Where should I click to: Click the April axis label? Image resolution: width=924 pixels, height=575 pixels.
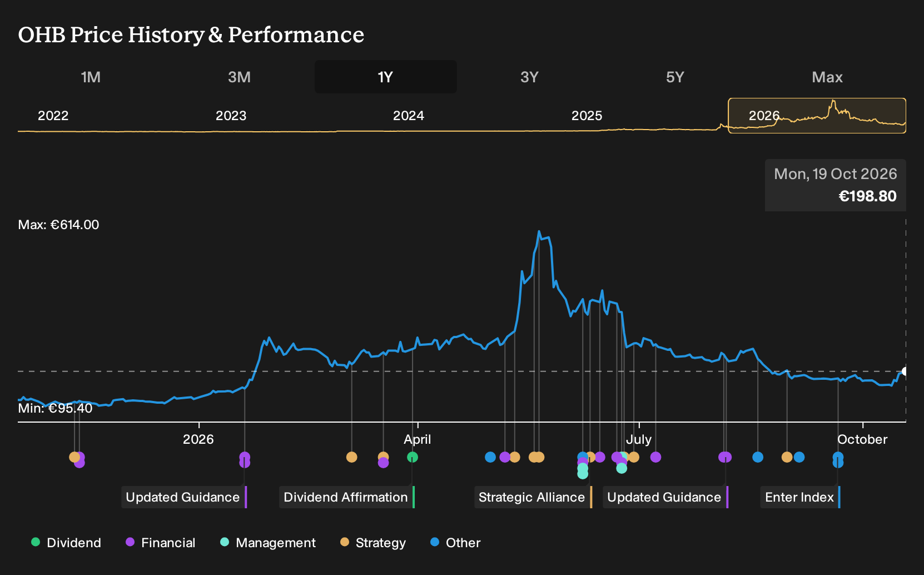click(418, 439)
